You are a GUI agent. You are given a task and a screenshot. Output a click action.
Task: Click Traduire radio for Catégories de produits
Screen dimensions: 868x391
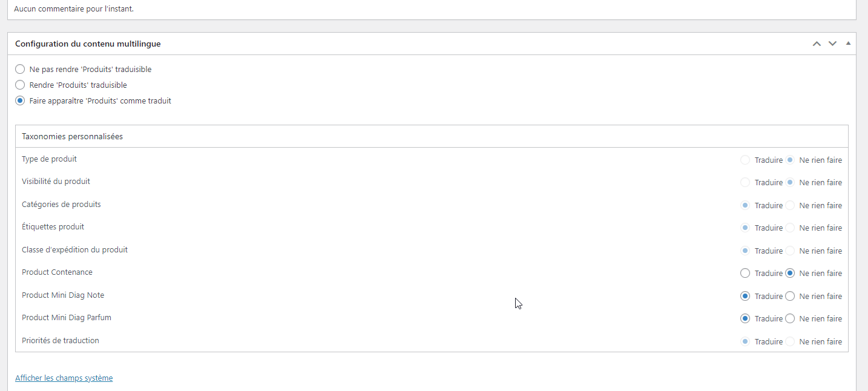pos(745,206)
